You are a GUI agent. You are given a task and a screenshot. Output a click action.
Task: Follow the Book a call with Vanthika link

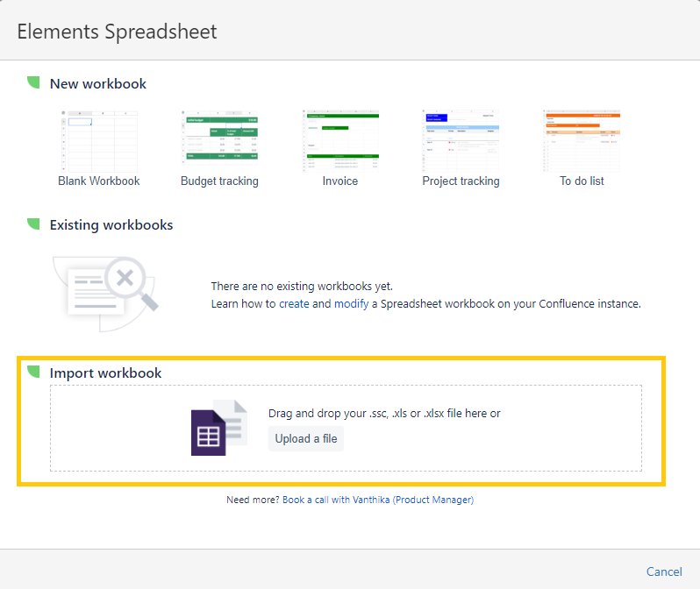[x=377, y=500]
